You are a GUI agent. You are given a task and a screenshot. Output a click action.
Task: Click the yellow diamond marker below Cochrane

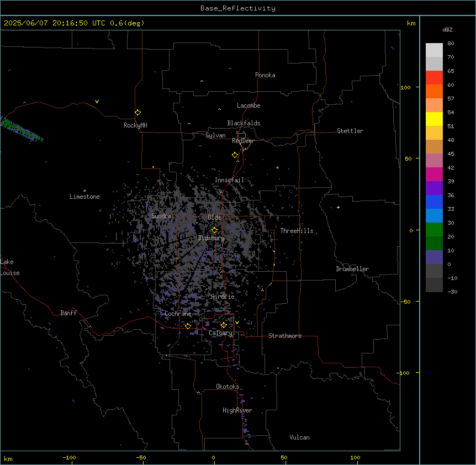pos(188,326)
